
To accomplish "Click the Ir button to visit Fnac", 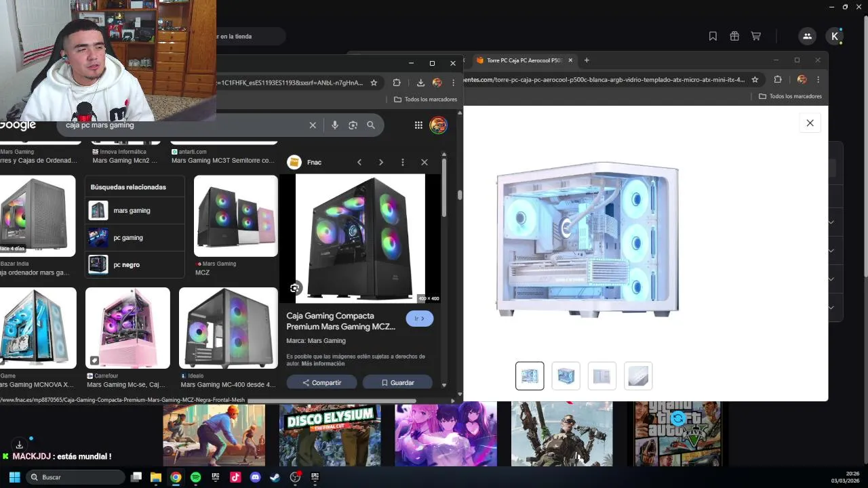I will (x=419, y=319).
